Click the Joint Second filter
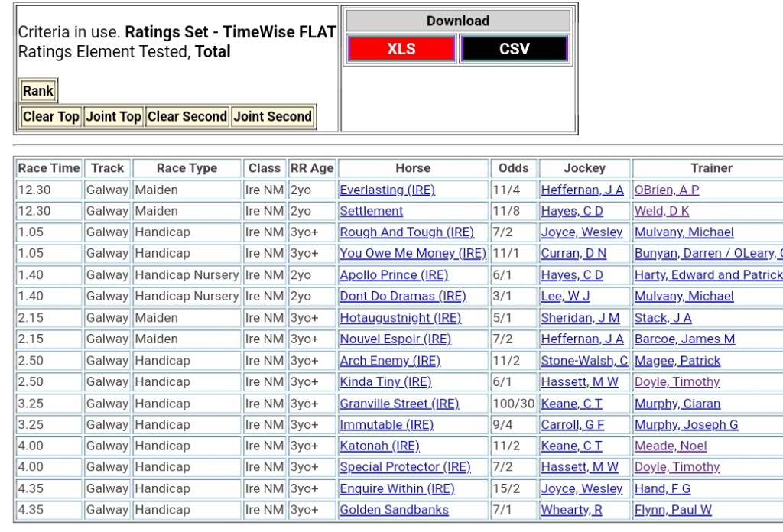Viewport: 783px width, 532px height. [x=272, y=117]
